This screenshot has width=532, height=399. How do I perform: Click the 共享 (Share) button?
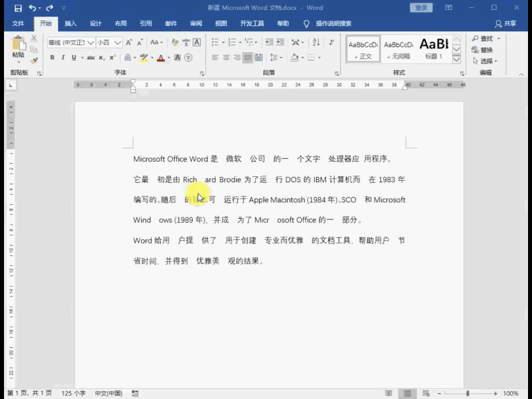505,23
